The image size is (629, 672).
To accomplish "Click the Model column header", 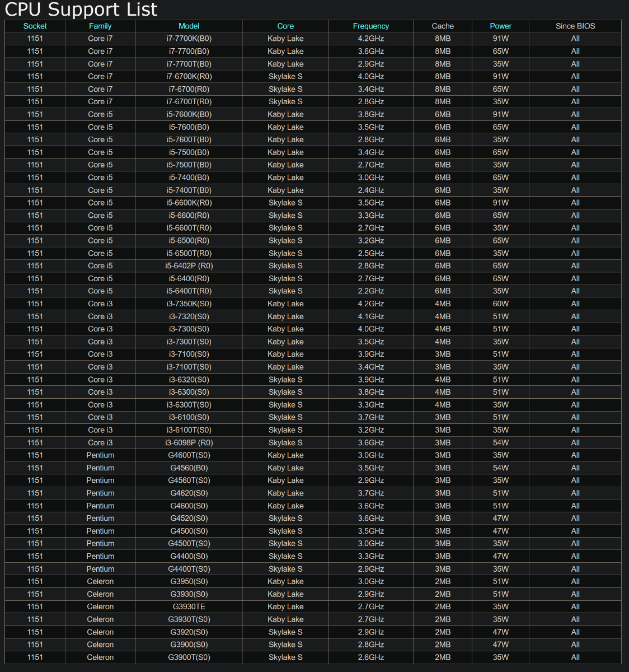I will click(x=189, y=26).
